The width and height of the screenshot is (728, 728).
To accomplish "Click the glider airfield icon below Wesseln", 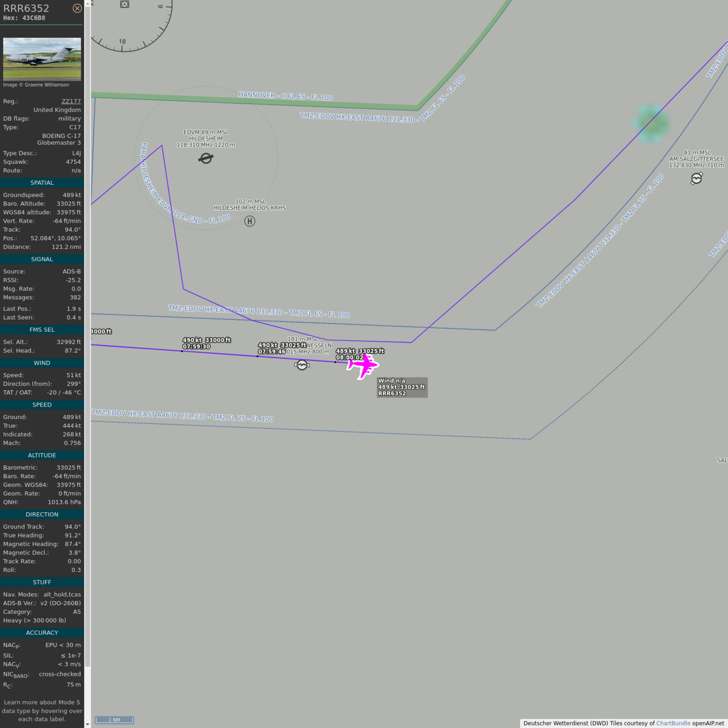I will pyautogui.click(x=302, y=365).
